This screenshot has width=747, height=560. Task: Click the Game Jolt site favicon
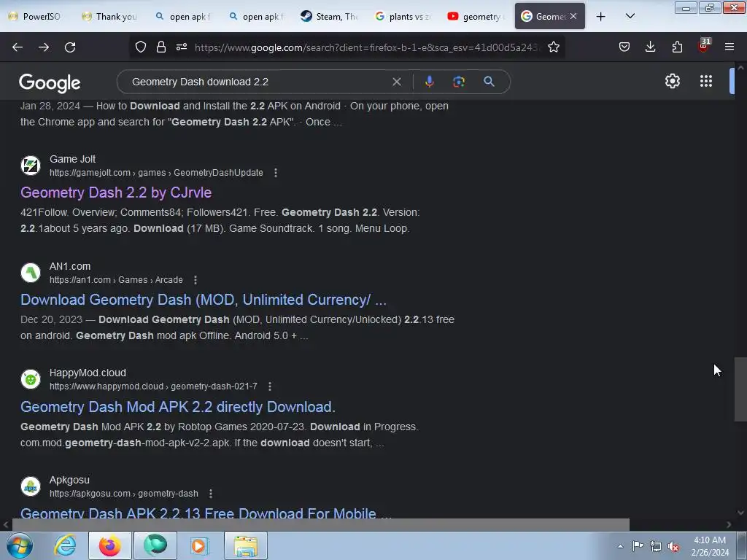point(31,166)
